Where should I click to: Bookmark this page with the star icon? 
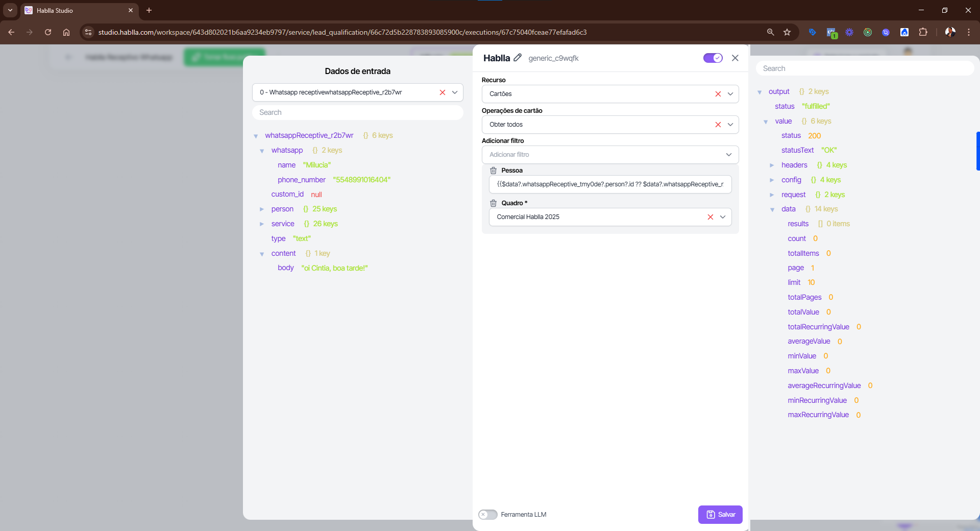pos(787,32)
